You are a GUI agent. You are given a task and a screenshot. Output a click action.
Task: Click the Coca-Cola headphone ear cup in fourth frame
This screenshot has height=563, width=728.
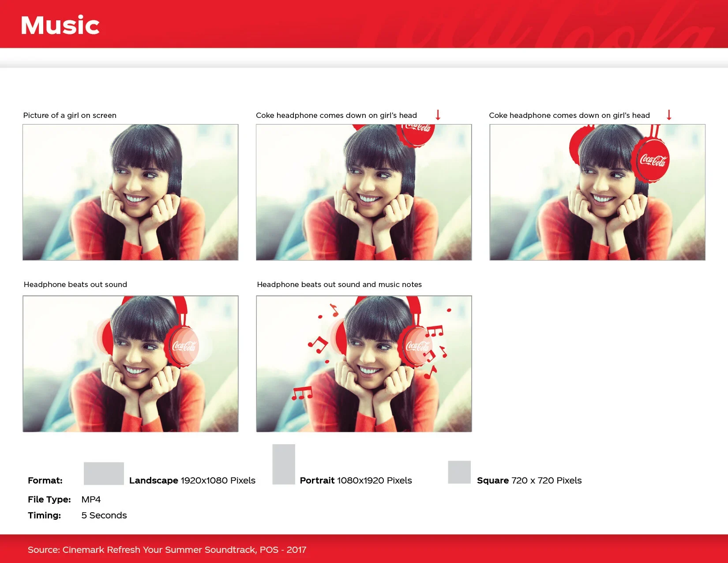coord(182,346)
